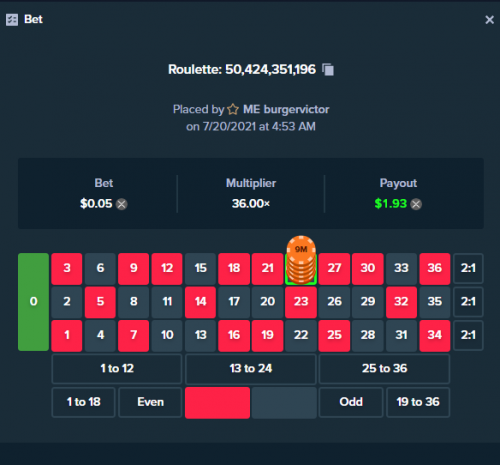Pick the 1 to 18 bet

point(83,402)
